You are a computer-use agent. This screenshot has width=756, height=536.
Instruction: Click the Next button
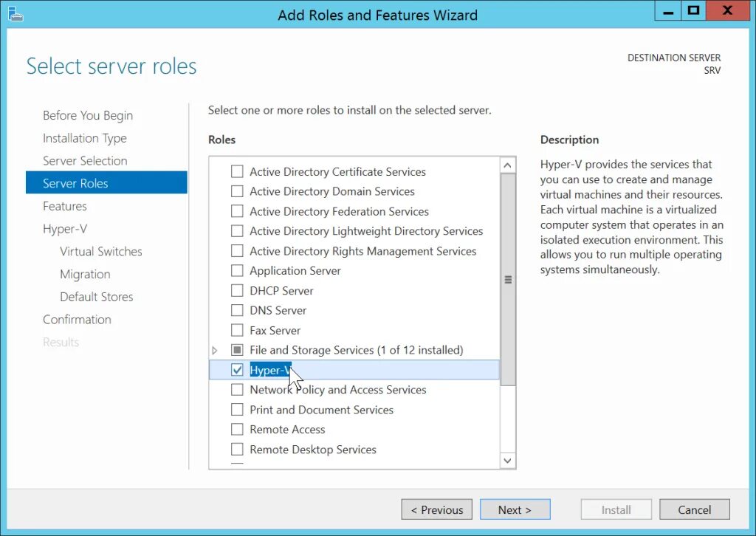515,509
